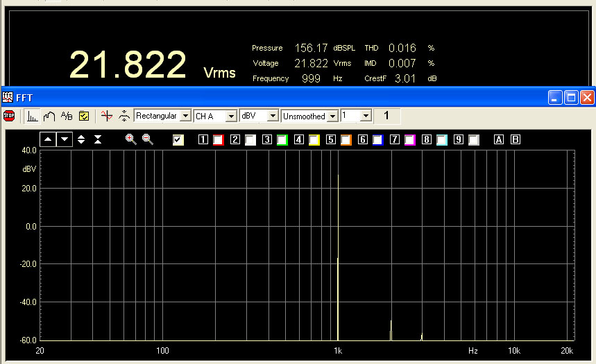Toggle overlay 1 red checkbox

pos(218,140)
